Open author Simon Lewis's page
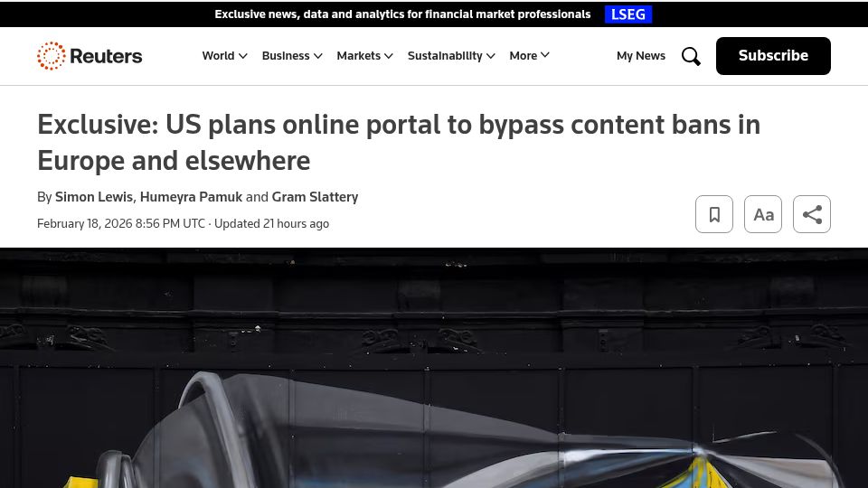Viewport: 868px width, 488px height. (93, 197)
